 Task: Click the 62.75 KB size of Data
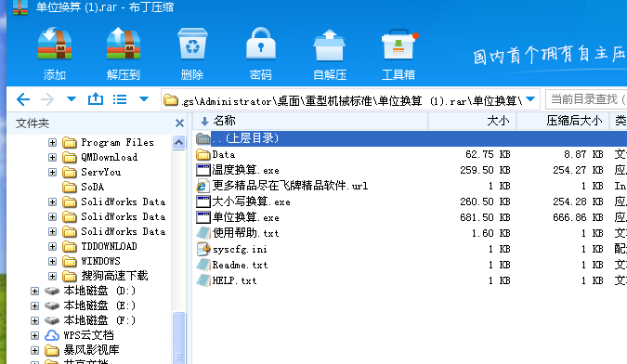click(488, 154)
